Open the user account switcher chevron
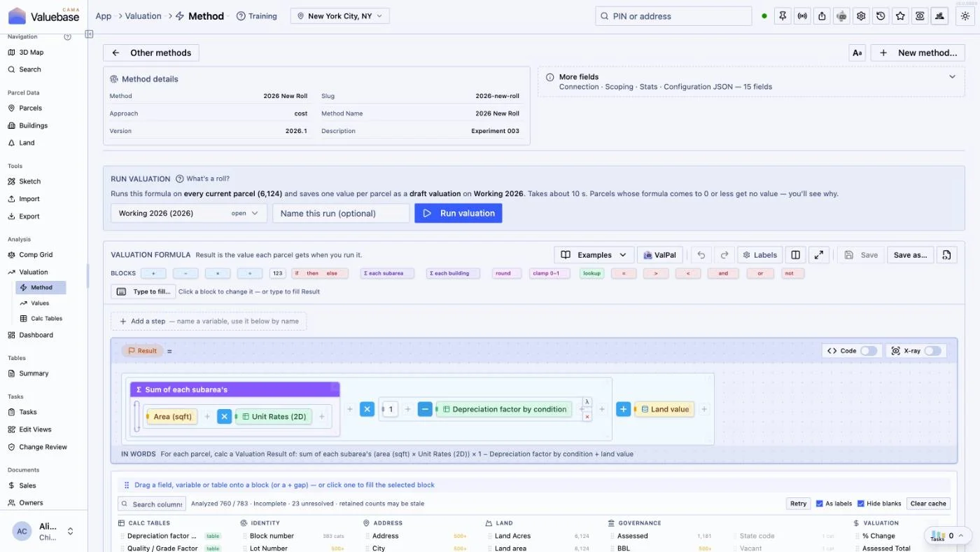Screen dimensions: 980x552 [70, 531]
